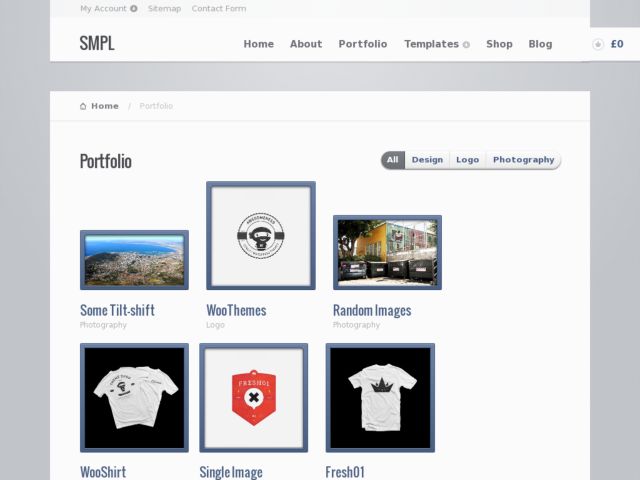The height and width of the screenshot is (480, 640).
Task: Click the WooShirt title link
Action: tap(103, 472)
